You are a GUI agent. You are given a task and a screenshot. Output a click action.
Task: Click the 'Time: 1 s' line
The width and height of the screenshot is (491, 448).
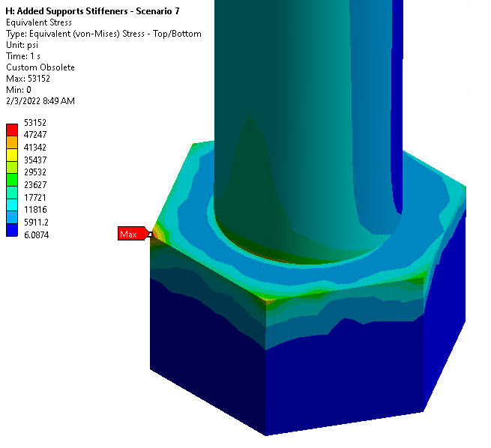pos(23,56)
